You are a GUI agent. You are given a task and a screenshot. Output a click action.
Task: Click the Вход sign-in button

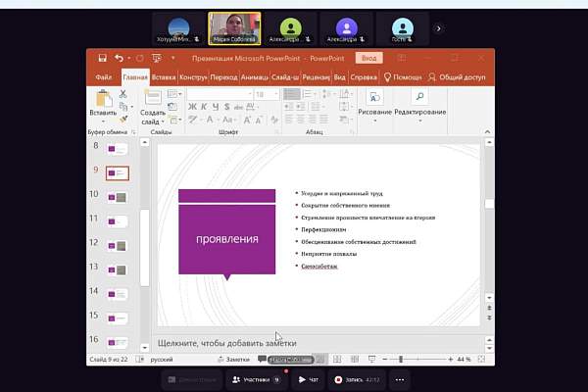(369, 58)
